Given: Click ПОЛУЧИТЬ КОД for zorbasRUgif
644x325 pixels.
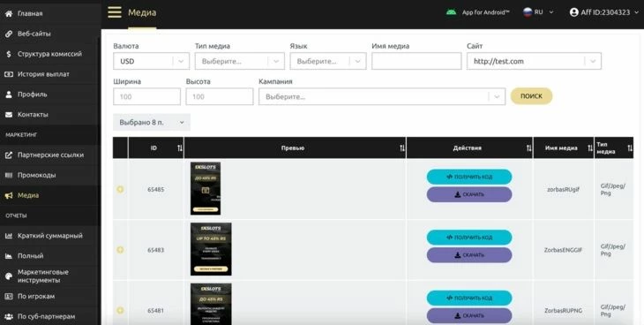Looking at the screenshot, I should coord(469,177).
